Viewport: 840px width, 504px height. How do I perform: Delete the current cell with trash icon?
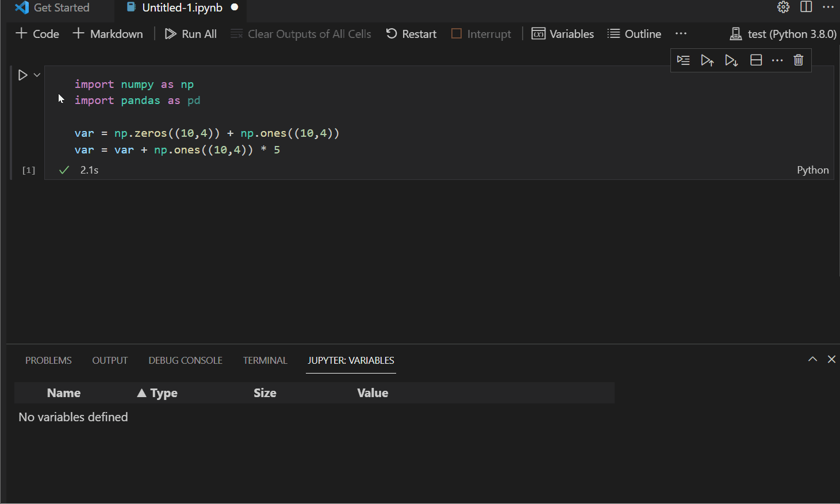pos(798,60)
